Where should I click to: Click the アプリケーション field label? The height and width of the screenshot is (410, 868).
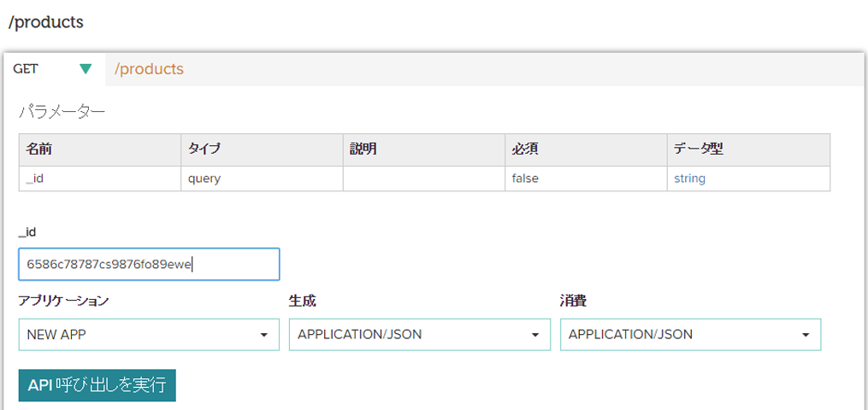click(63, 301)
